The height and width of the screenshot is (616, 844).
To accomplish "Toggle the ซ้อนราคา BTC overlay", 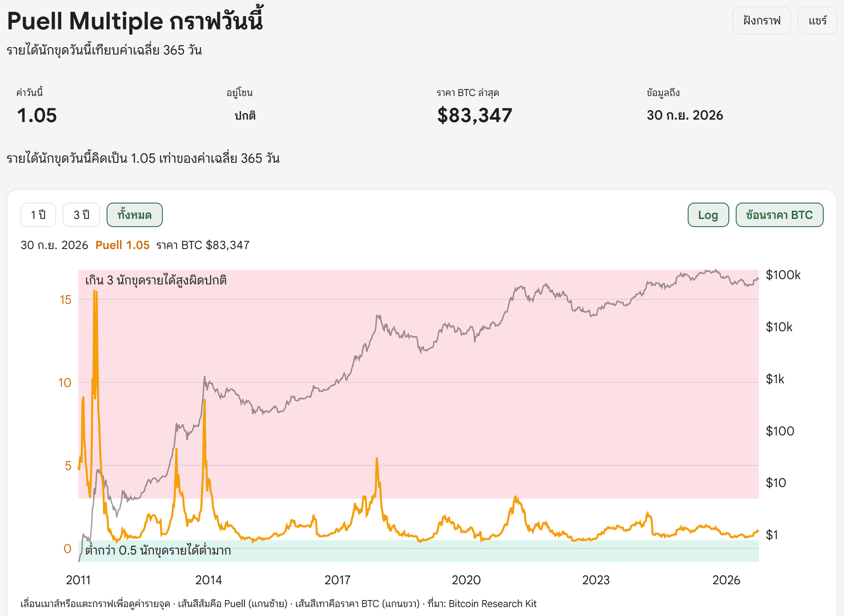I will pos(779,215).
